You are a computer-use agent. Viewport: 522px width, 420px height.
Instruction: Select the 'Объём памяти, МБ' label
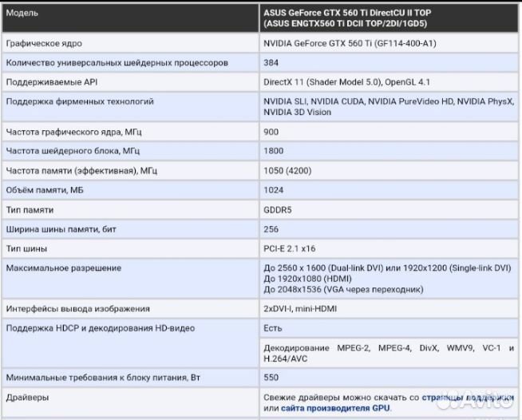(45, 190)
